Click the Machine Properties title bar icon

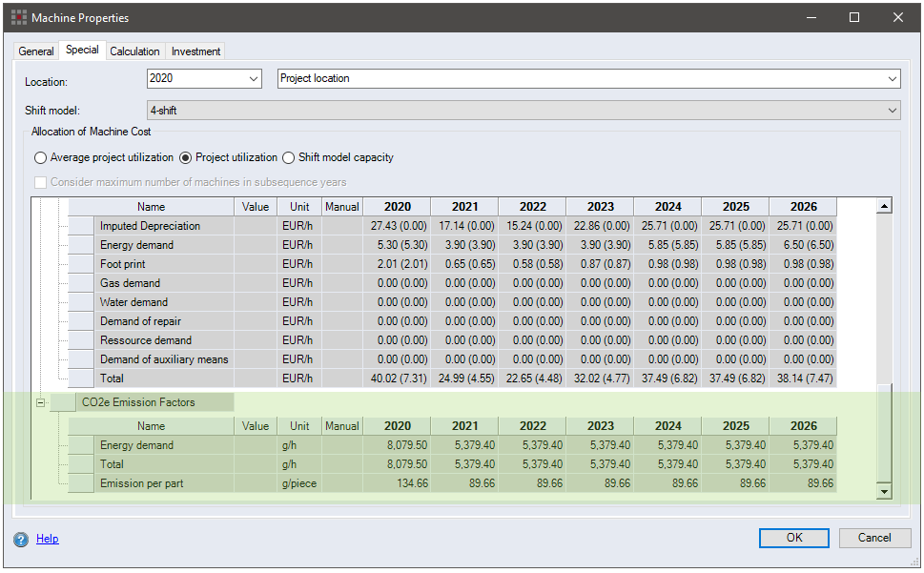pos(19,17)
